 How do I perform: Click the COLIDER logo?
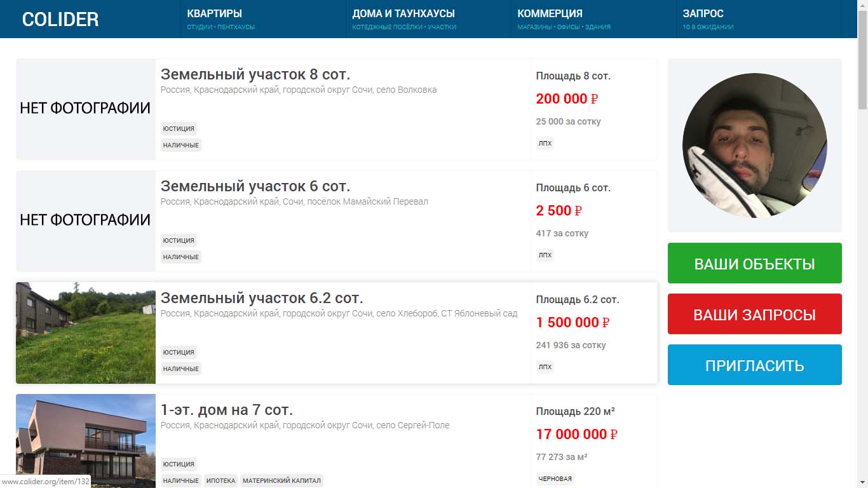click(x=60, y=19)
